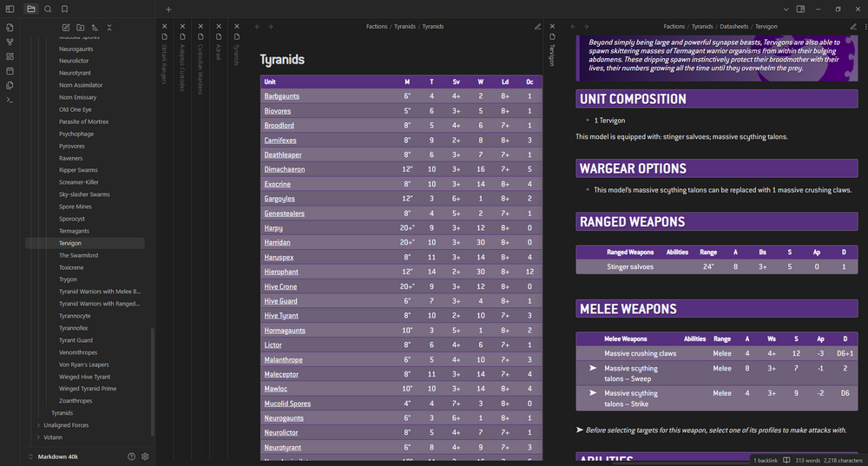Image resolution: width=868 pixels, height=466 pixels.
Task: Click the Factions breadcrumb in Tervigon pane
Action: 674,27
